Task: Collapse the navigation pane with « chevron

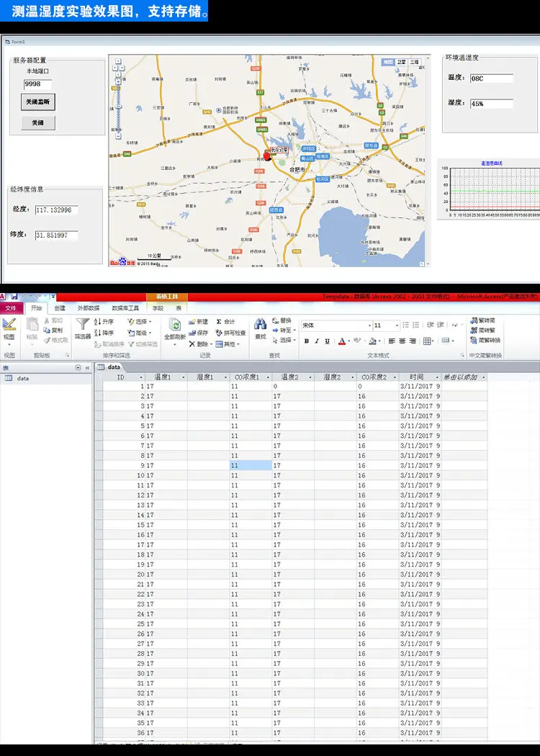Action: (x=87, y=367)
